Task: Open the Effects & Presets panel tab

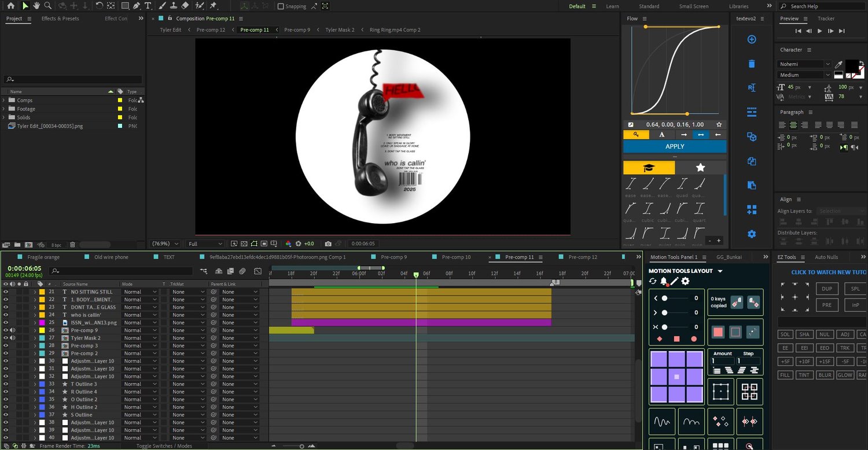Action: click(x=60, y=19)
